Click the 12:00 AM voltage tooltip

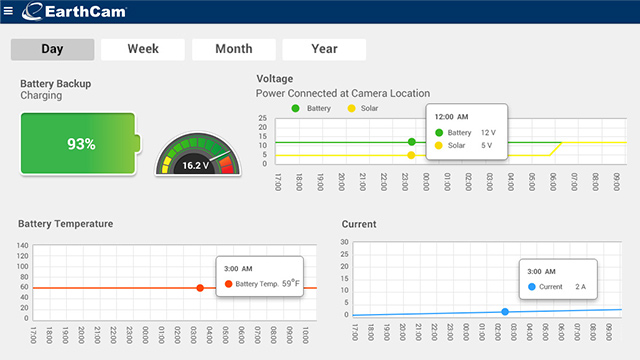(x=467, y=131)
